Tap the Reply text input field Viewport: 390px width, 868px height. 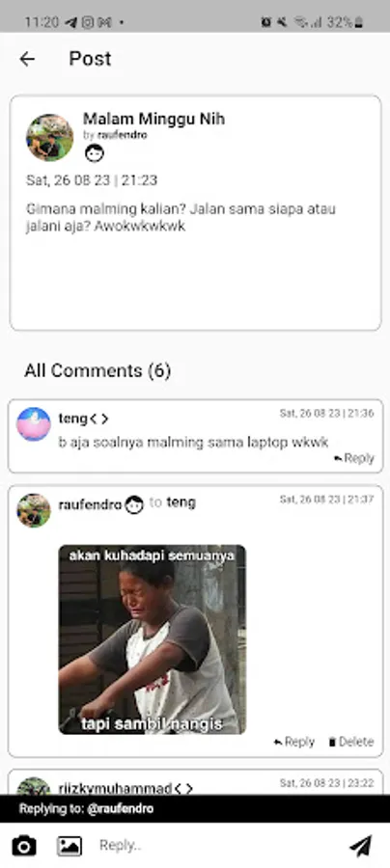(216, 845)
